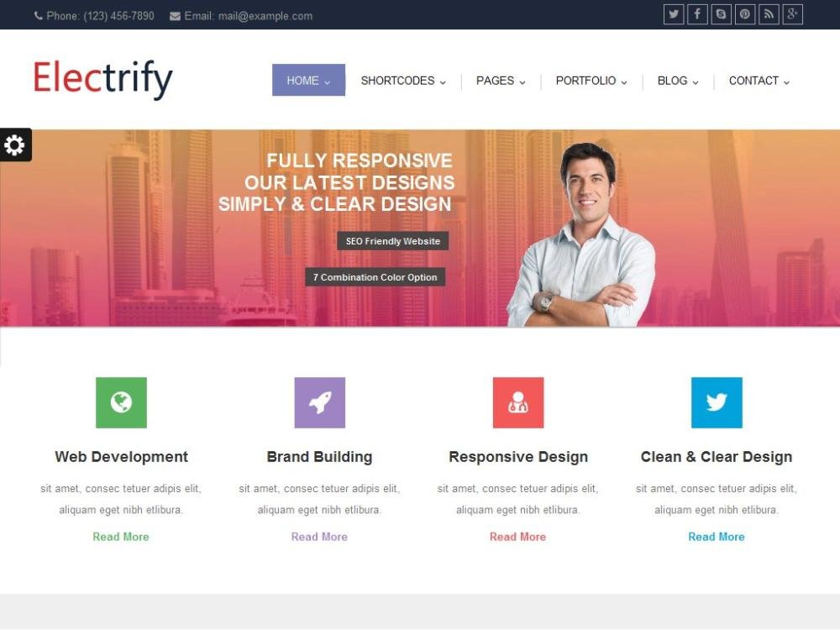Expand the Pages dropdown menu
The width and height of the screenshot is (840, 630).
501,81
